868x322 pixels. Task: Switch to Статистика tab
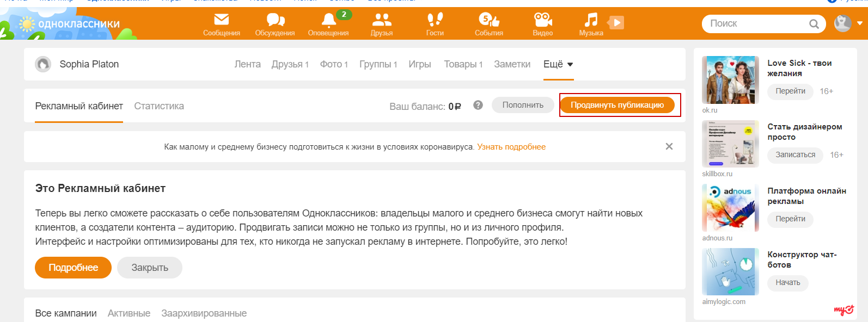(x=159, y=106)
